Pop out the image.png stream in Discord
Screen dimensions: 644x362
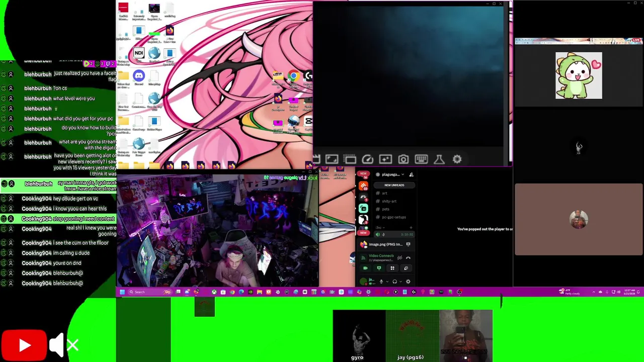click(408, 244)
